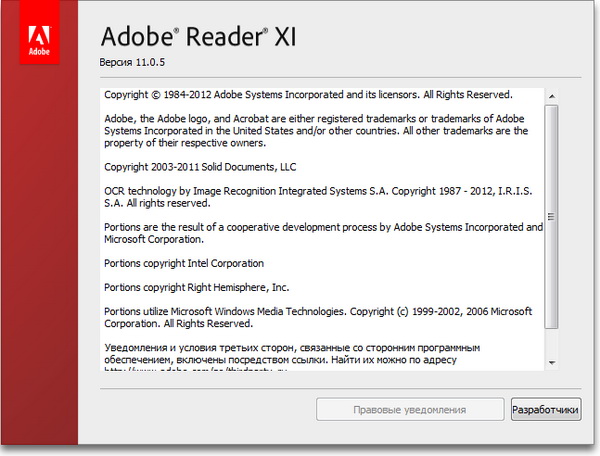600x456 pixels.
Task: Click the scrollbar up arrow
Action: tap(552, 94)
